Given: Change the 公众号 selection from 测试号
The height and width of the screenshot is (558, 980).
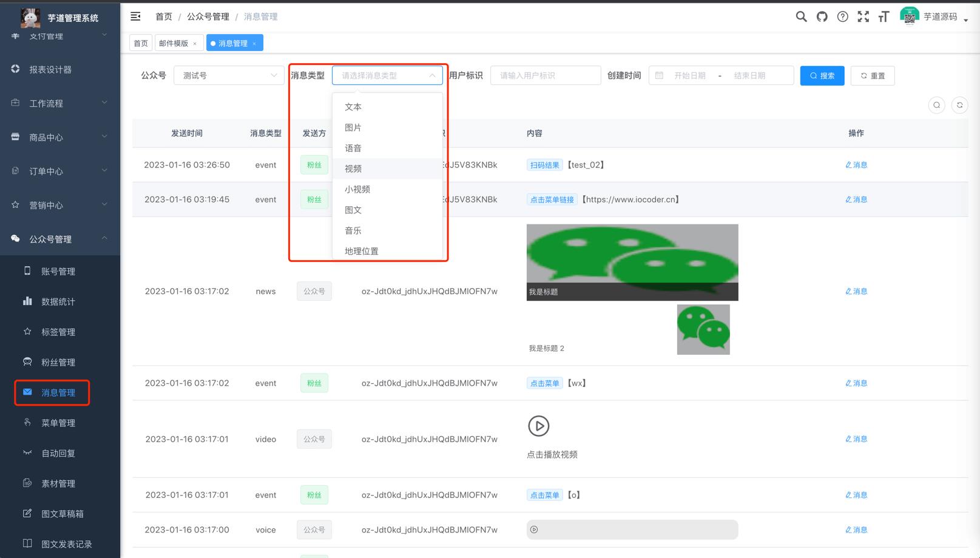Looking at the screenshot, I should coord(229,75).
